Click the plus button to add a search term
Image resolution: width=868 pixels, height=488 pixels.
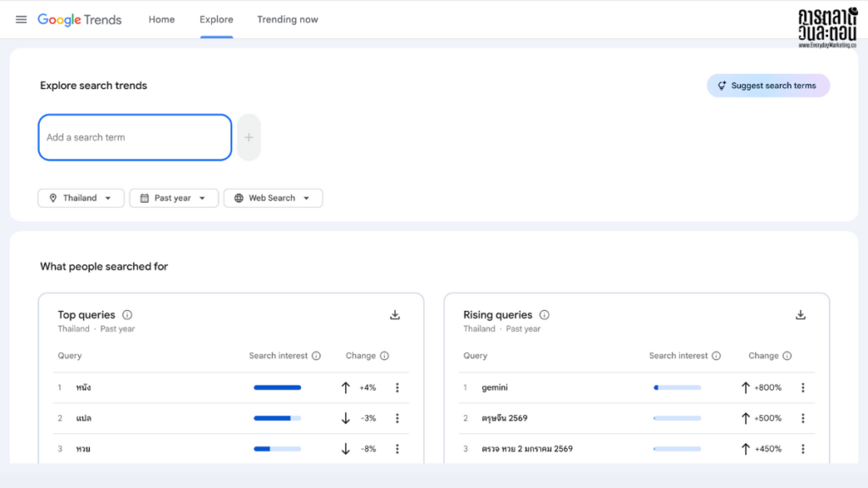(248, 137)
